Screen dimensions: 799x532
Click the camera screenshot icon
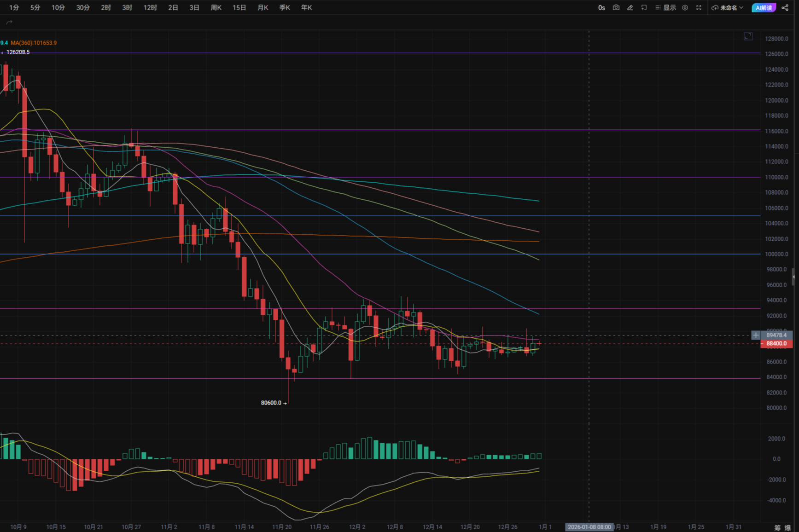click(x=616, y=8)
